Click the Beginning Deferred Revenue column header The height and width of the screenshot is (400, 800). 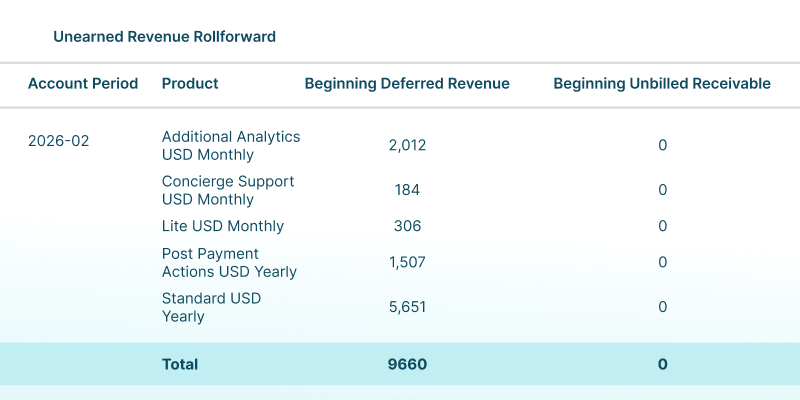pyautogui.click(x=407, y=84)
